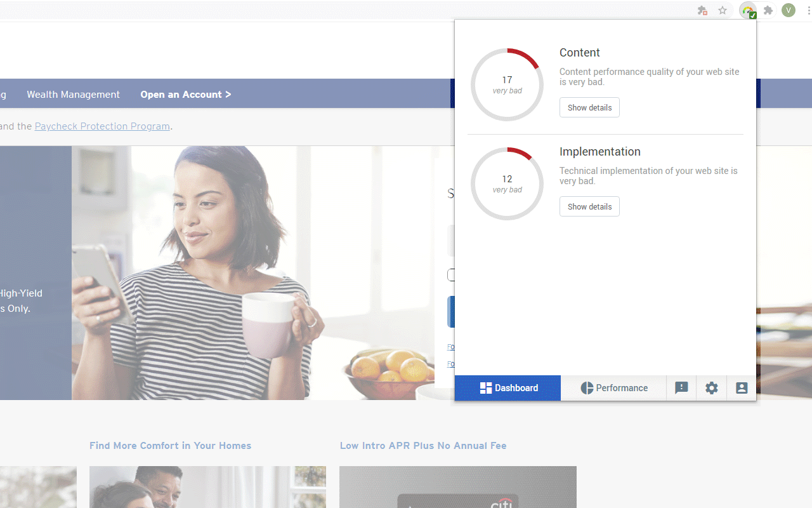The image size is (812, 508).
Task: Tick the checkbox in the sign-on form
Action: tap(452, 275)
